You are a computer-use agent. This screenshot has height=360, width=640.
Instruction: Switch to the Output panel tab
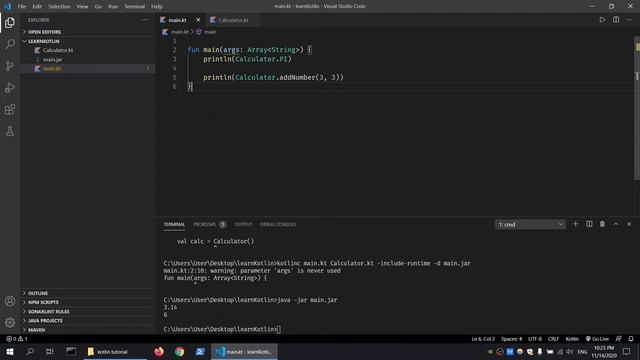(x=243, y=224)
